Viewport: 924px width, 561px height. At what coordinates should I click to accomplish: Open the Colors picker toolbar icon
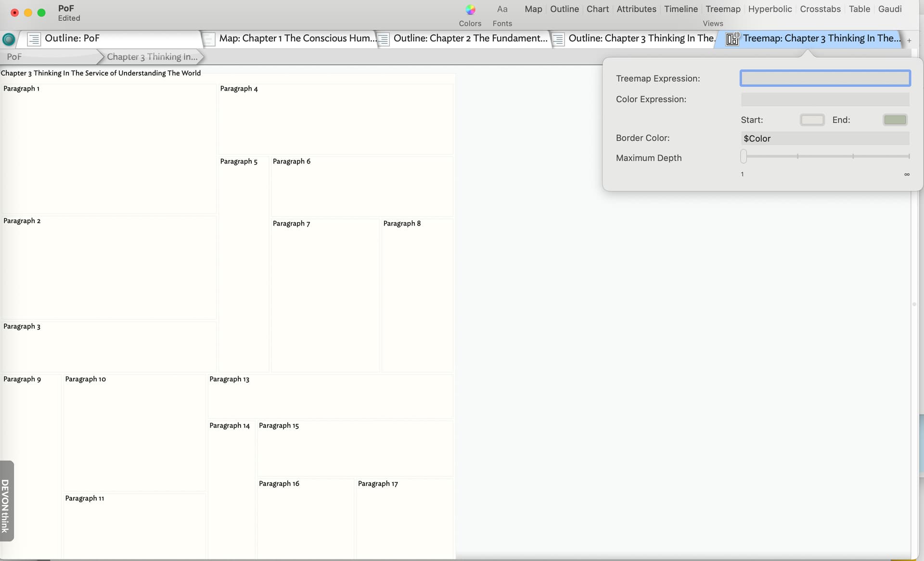tap(470, 10)
